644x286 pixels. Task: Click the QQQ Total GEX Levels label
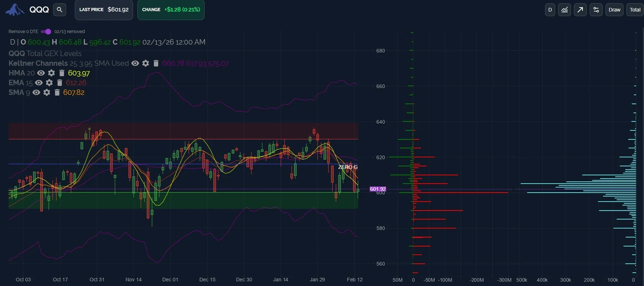tap(45, 54)
